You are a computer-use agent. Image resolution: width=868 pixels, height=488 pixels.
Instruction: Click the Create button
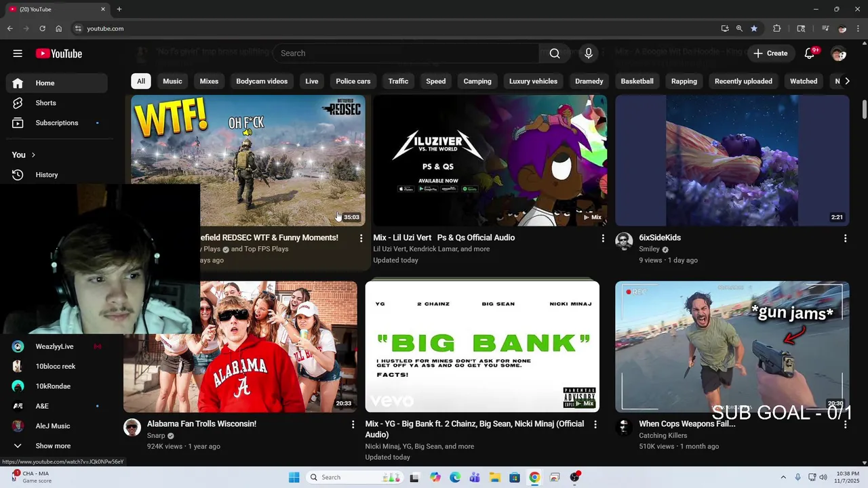(770, 54)
